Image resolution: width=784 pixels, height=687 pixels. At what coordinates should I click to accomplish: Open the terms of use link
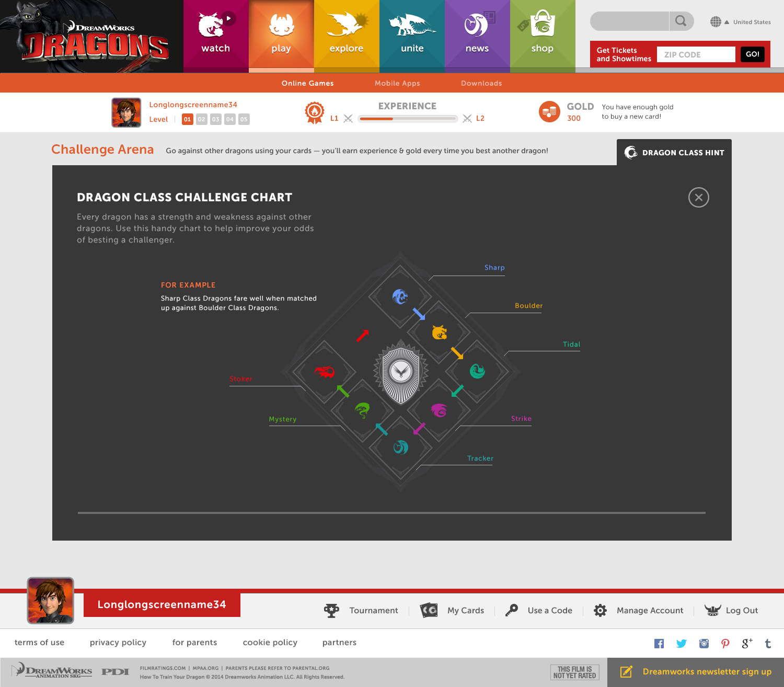[39, 643]
